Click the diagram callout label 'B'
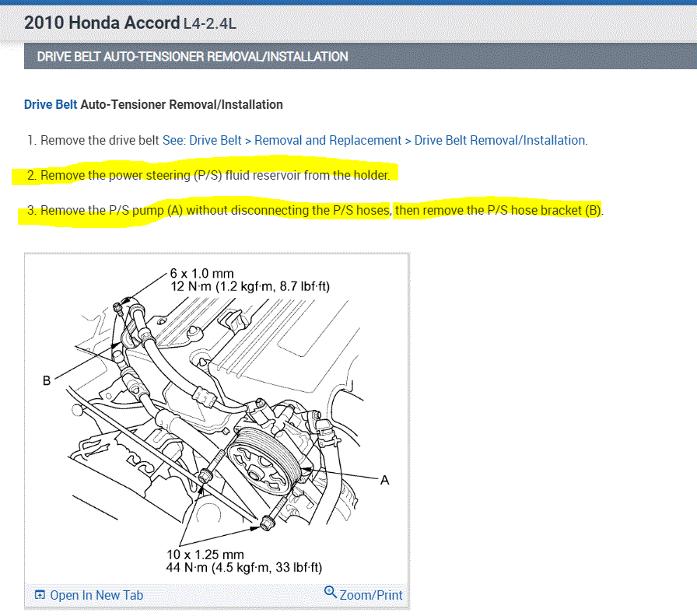Screen dimensions: 697x616 47,380
